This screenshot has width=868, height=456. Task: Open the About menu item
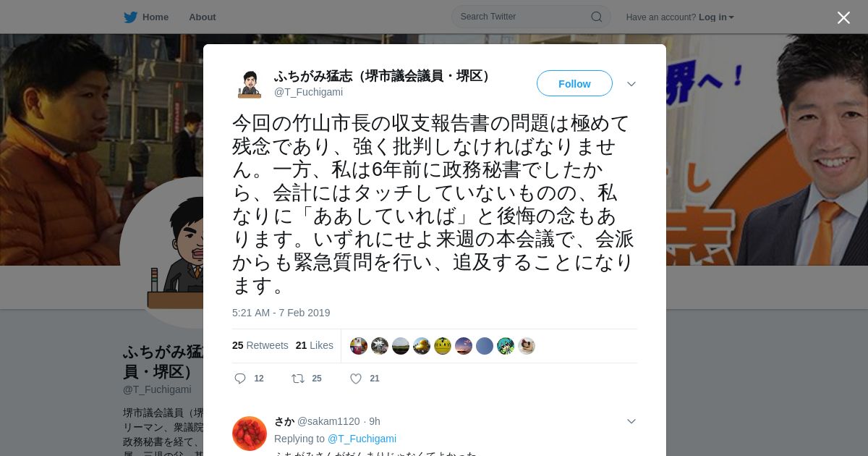click(203, 17)
